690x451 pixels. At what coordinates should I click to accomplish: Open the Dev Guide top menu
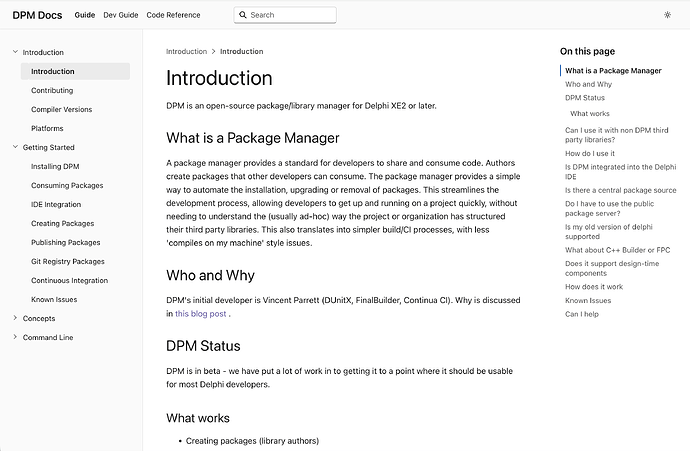[121, 15]
